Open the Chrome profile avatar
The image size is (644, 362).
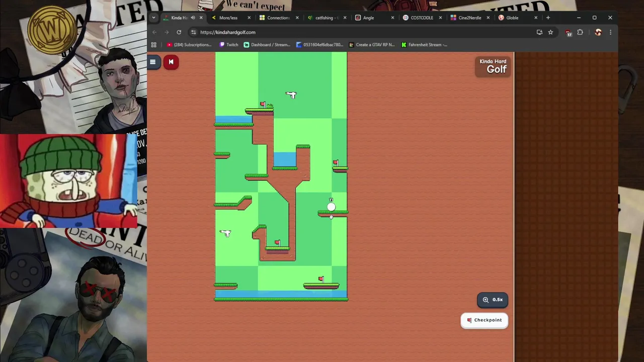click(x=598, y=32)
